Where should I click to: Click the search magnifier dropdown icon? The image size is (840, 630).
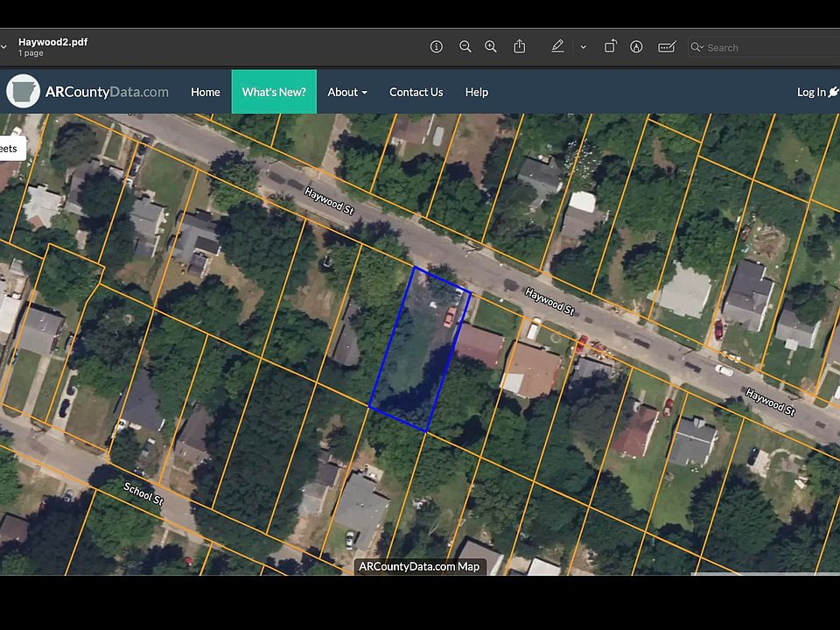697,47
